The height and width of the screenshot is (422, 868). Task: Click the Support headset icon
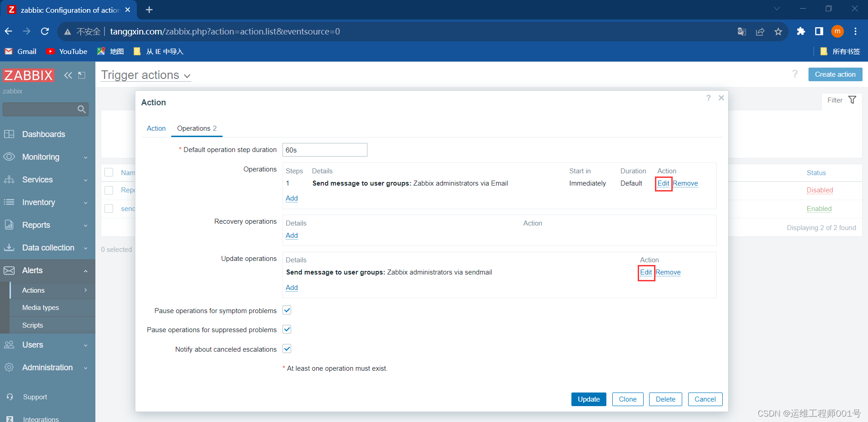[x=10, y=397]
